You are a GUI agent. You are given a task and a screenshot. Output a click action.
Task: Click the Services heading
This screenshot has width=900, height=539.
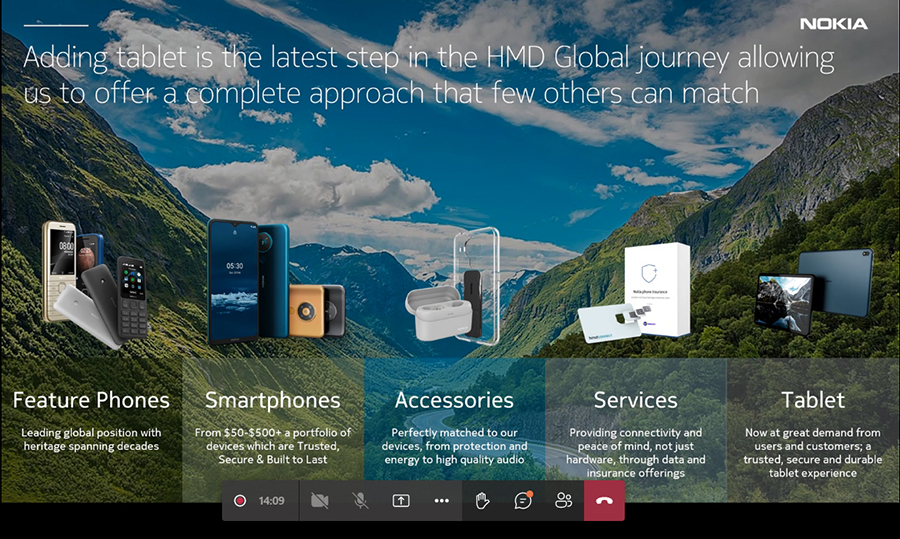(x=635, y=400)
